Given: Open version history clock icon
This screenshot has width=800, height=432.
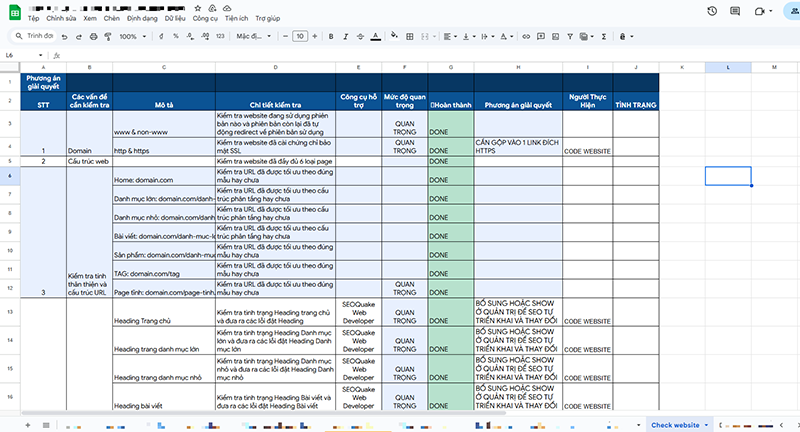Looking at the screenshot, I should pyautogui.click(x=712, y=11).
